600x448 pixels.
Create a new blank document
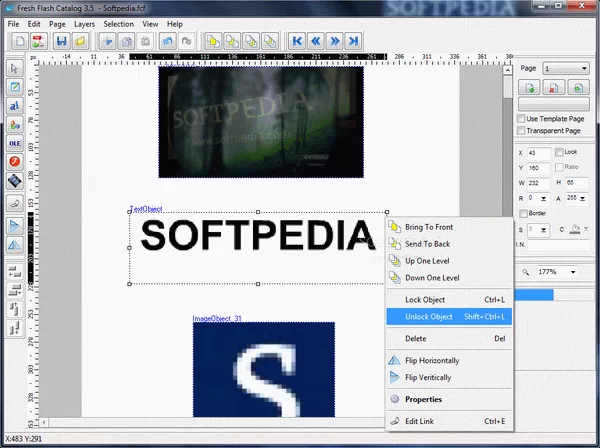20,41
